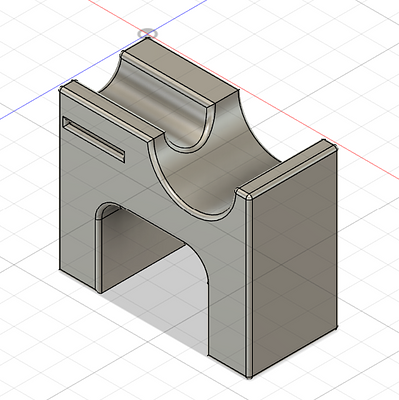Select the model's large right side face
This screenshot has width=399, height=400.
[x=294, y=260]
